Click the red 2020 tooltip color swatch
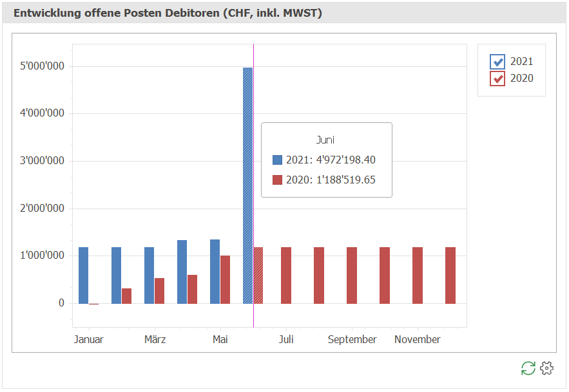569x392 pixels. pyautogui.click(x=277, y=180)
